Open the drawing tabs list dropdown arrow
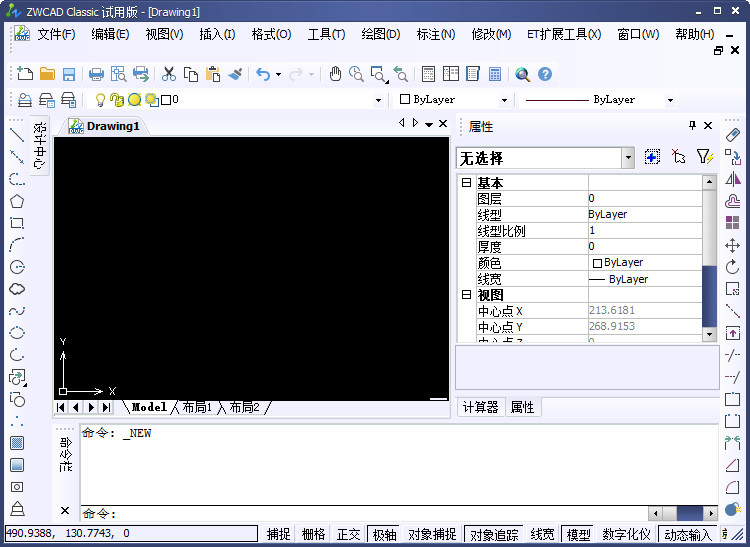The height and width of the screenshot is (547, 750). pyautogui.click(x=429, y=124)
